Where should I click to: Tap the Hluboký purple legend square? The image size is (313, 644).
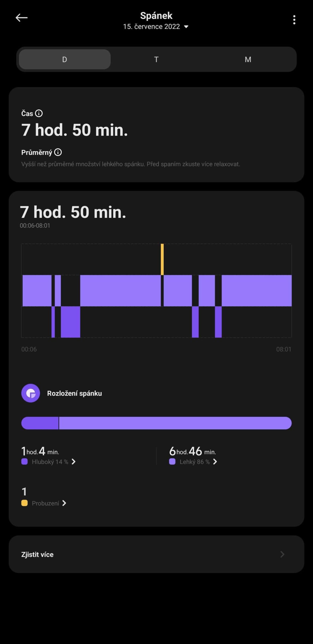point(24,462)
